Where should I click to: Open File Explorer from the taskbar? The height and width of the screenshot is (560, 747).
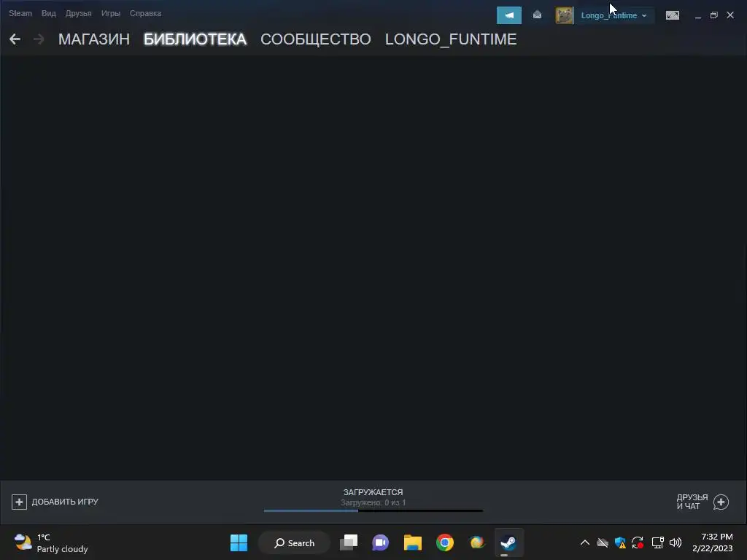413,542
